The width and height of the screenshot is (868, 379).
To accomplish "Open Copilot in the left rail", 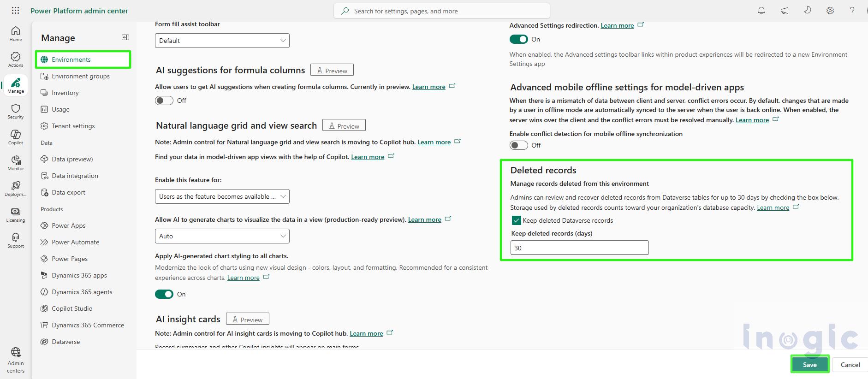I will point(16,137).
